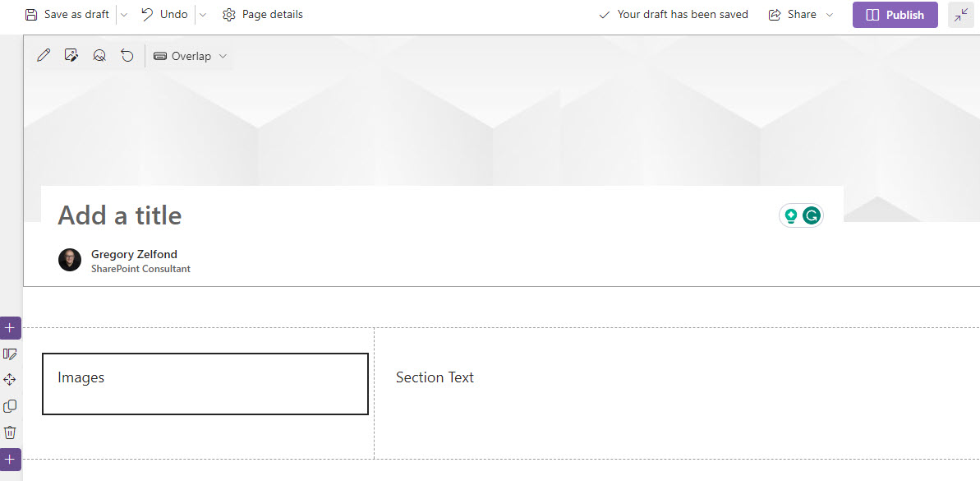The image size is (980, 481).
Task: Expand the Save as draft dropdown arrow
Action: click(x=124, y=15)
